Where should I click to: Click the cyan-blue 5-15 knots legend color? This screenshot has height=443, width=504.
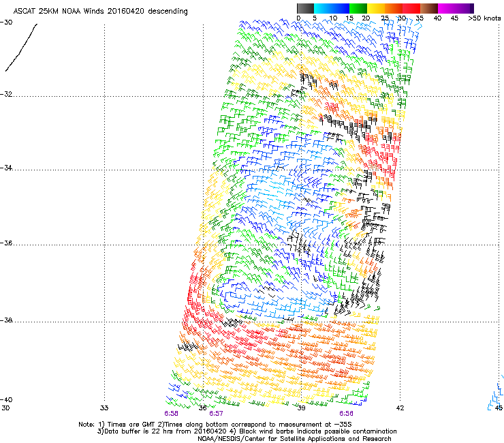click(332, 8)
